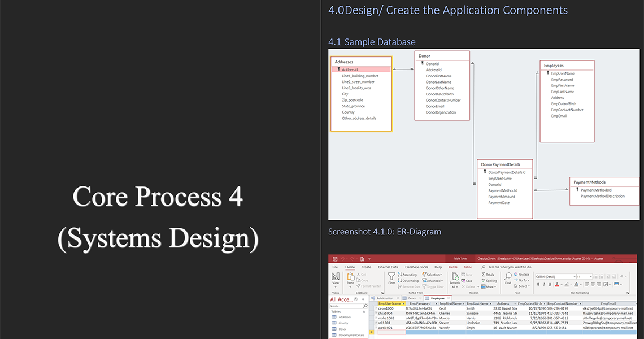Image resolution: width=644 pixels, height=339 pixels.
Task: Click Tell me what you want to do
Action: tap(510, 267)
